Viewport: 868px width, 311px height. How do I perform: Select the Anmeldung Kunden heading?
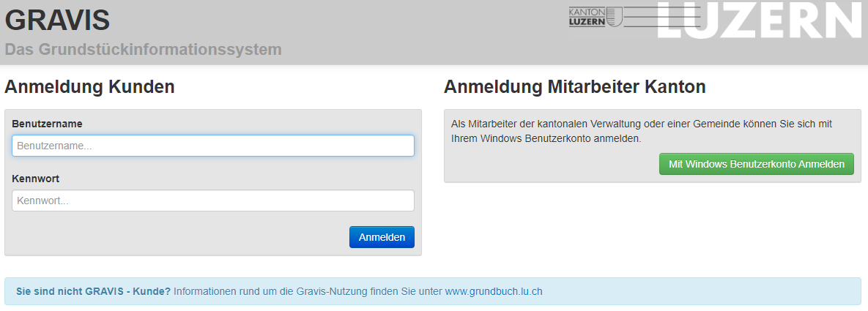pos(89,87)
